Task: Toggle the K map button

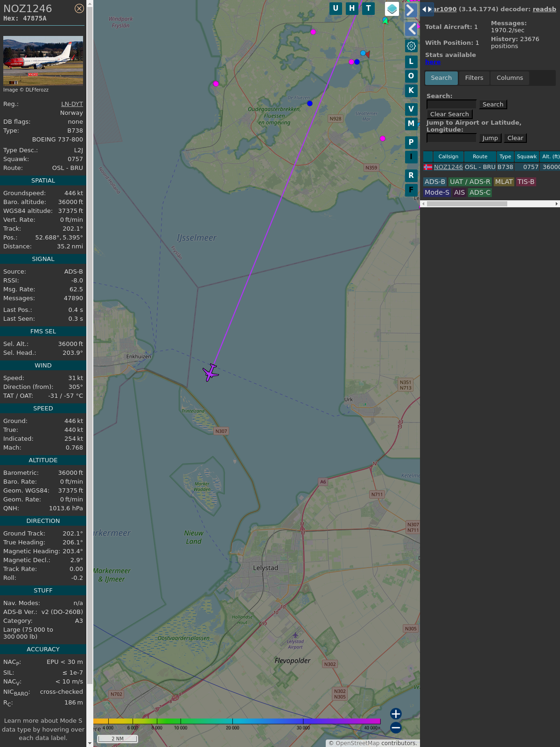Action: (411, 91)
